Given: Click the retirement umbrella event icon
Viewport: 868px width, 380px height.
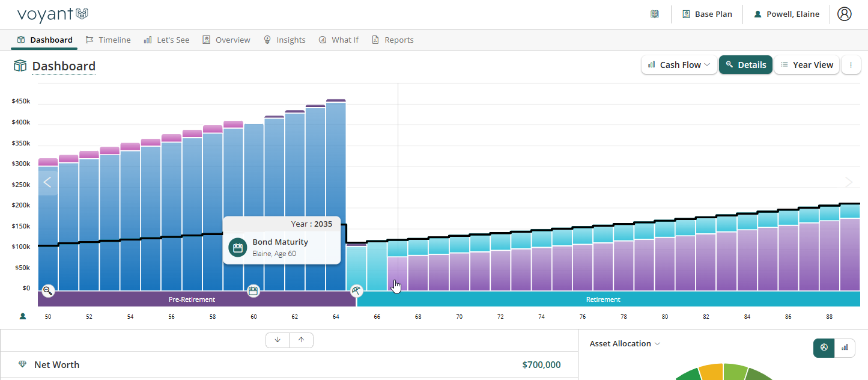Looking at the screenshot, I should point(357,291).
